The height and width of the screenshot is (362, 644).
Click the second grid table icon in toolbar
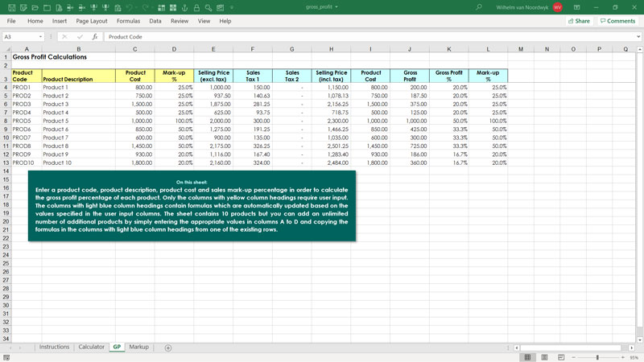point(173,8)
